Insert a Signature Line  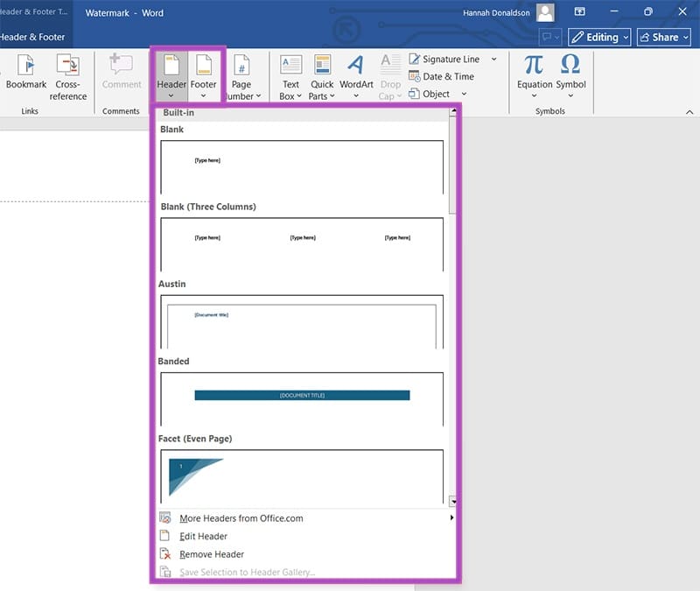(x=448, y=59)
